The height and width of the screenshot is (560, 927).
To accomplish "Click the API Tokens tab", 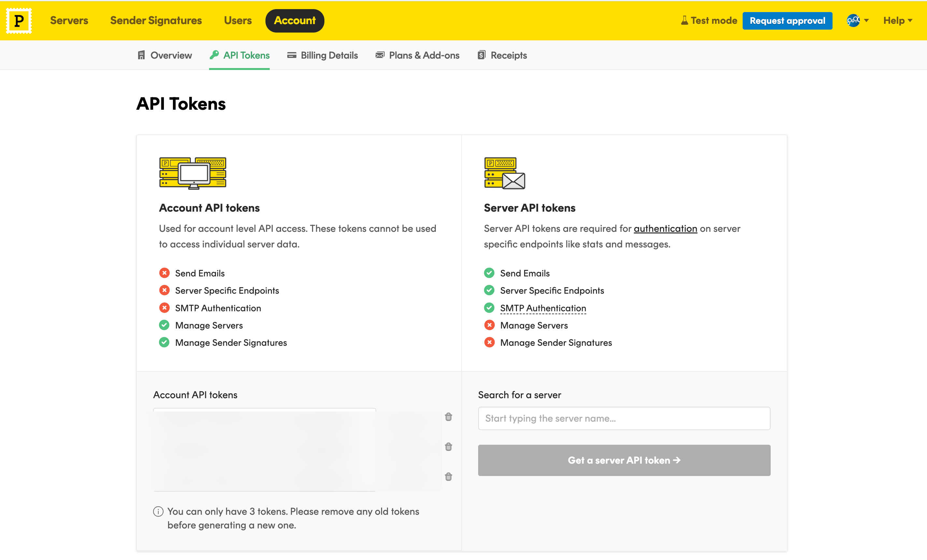I will [x=239, y=55].
